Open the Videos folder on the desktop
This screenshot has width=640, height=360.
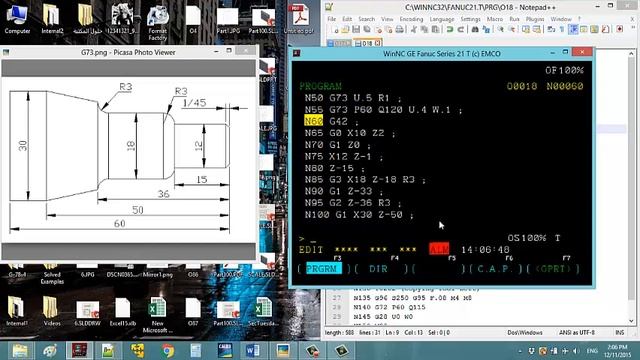click(x=52, y=311)
